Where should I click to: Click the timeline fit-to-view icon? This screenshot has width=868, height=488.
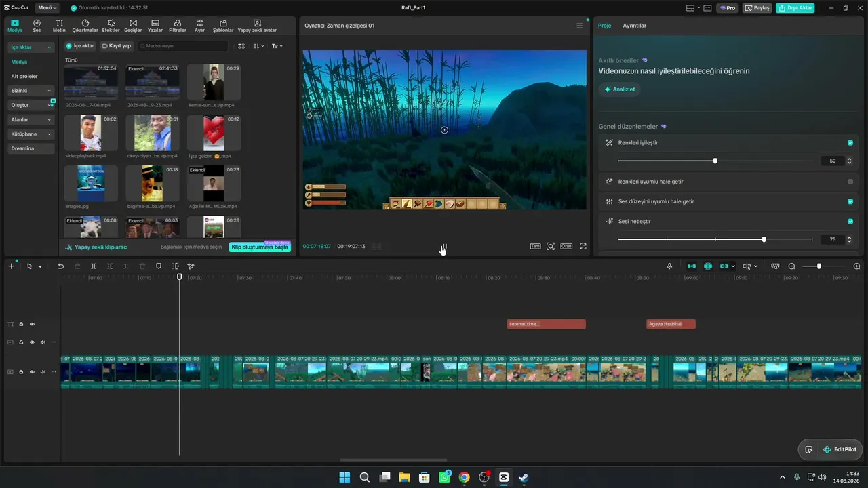coord(775,266)
